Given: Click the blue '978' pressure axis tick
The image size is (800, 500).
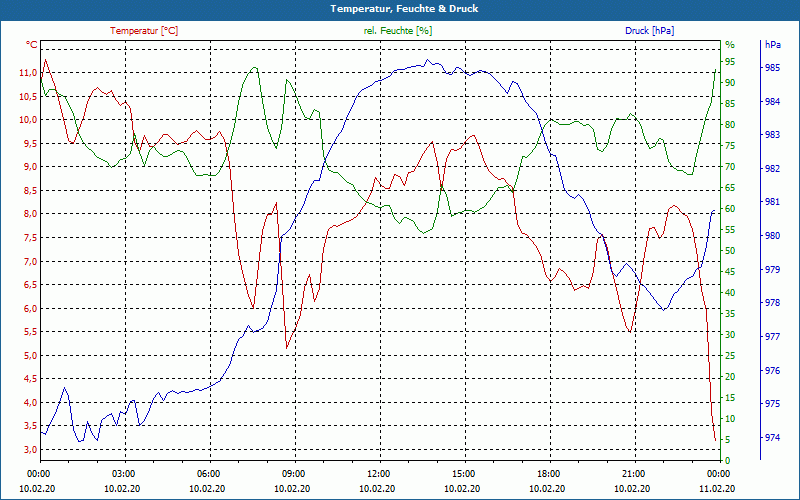Looking at the screenshot, I should [773, 303].
